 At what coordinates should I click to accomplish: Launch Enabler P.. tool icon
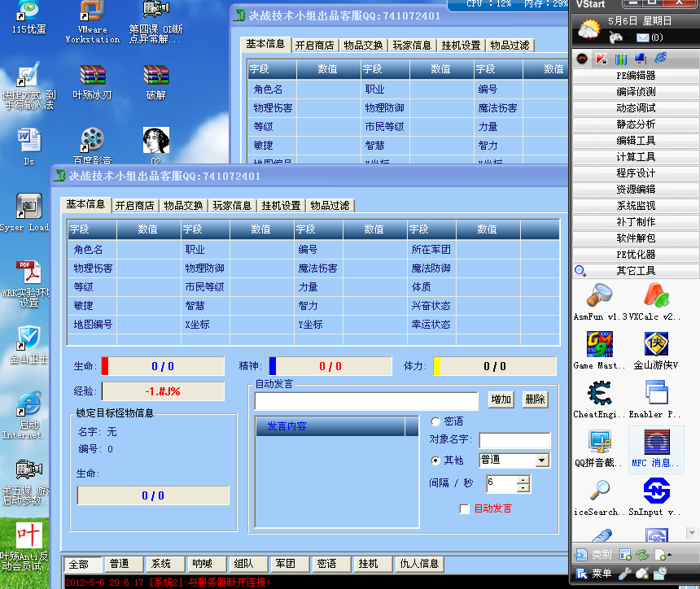656,393
